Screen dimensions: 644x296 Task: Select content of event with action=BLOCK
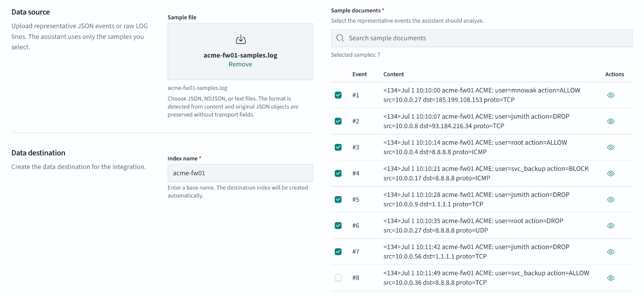tap(486, 173)
